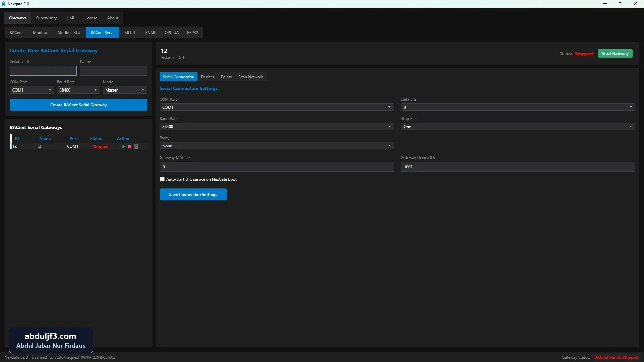Select the Modbus RTU tab
The width and height of the screenshot is (644, 362).
click(x=69, y=33)
